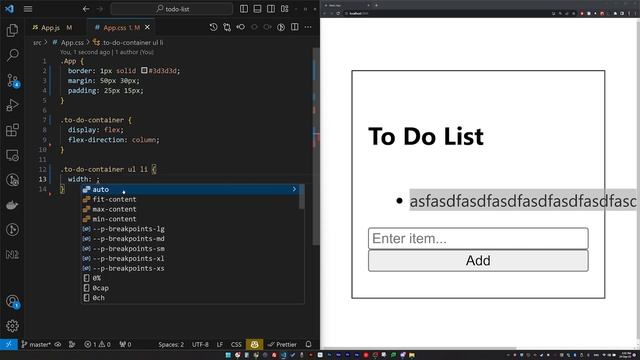Click the previous change icon in editor toolbar
The height and width of the screenshot is (360, 640).
tap(240, 27)
